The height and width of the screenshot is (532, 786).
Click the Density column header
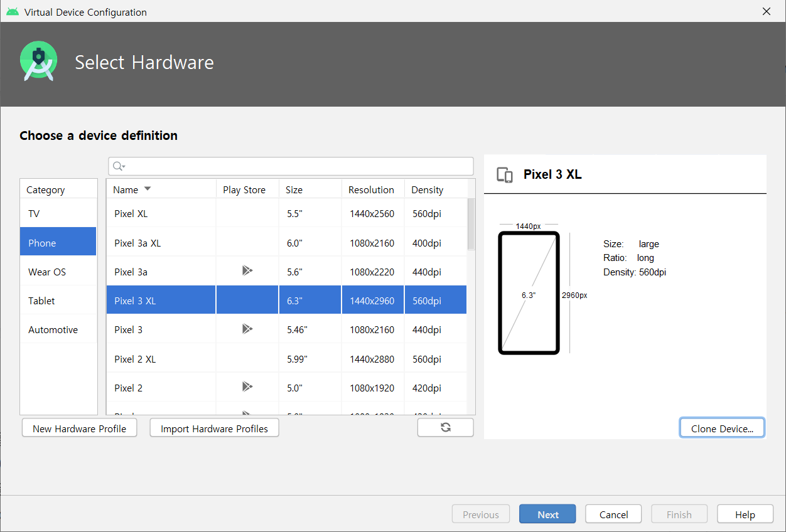(x=436, y=189)
